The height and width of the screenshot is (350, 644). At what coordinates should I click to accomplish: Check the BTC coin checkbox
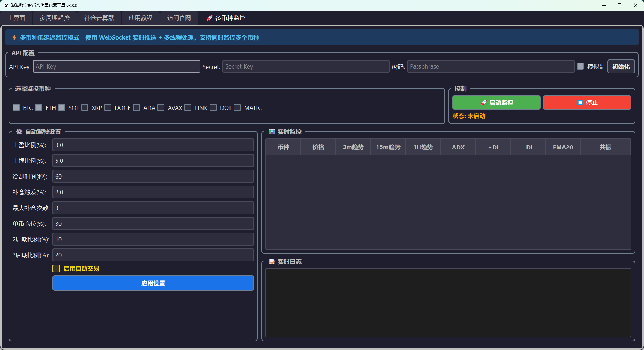pos(16,108)
